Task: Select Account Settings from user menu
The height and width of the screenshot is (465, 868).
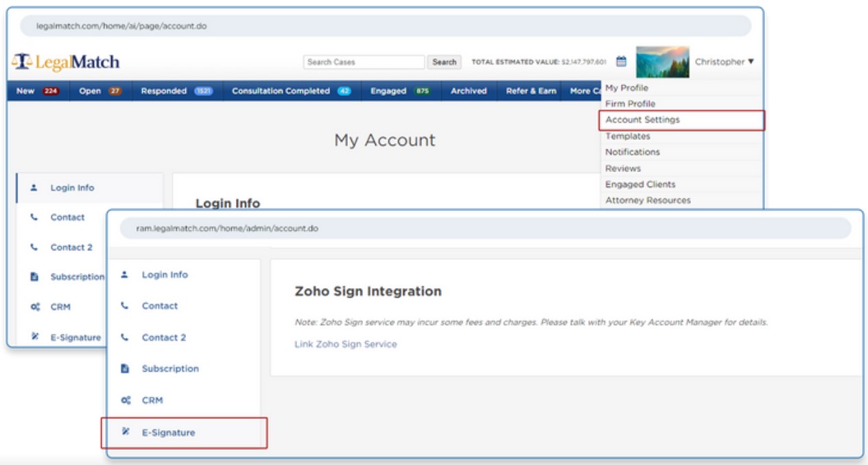Action: [642, 120]
